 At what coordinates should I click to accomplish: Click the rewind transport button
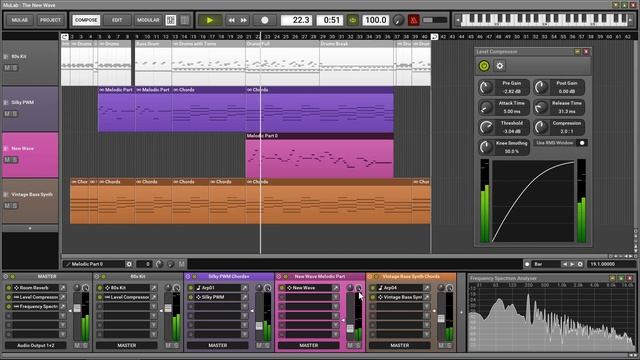tap(231, 20)
